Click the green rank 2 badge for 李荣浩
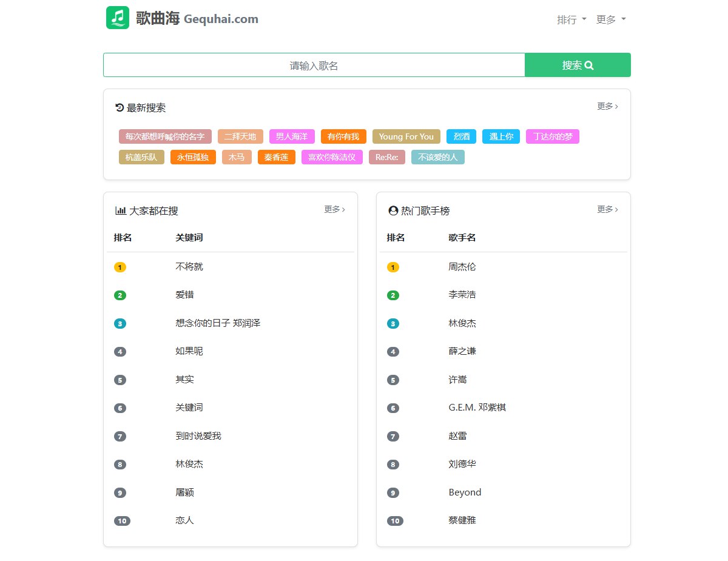The image size is (728, 561). click(393, 295)
